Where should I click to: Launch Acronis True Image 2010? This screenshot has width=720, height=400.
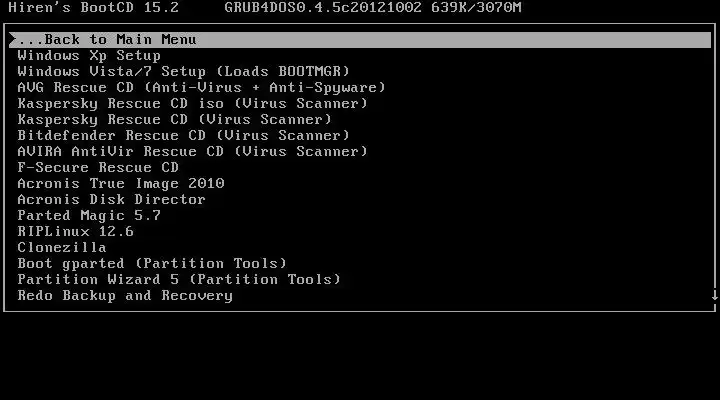pyautogui.click(x=121, y=184)
